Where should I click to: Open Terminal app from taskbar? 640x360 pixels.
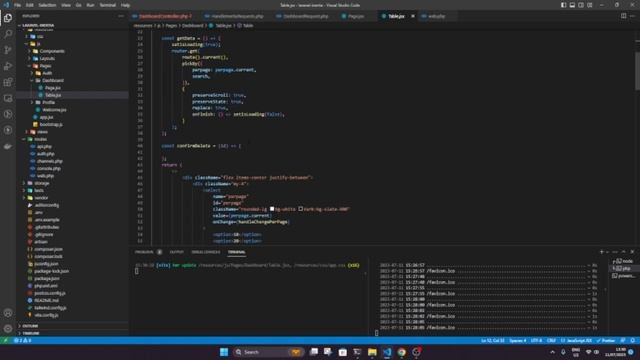tap(357, 352)
